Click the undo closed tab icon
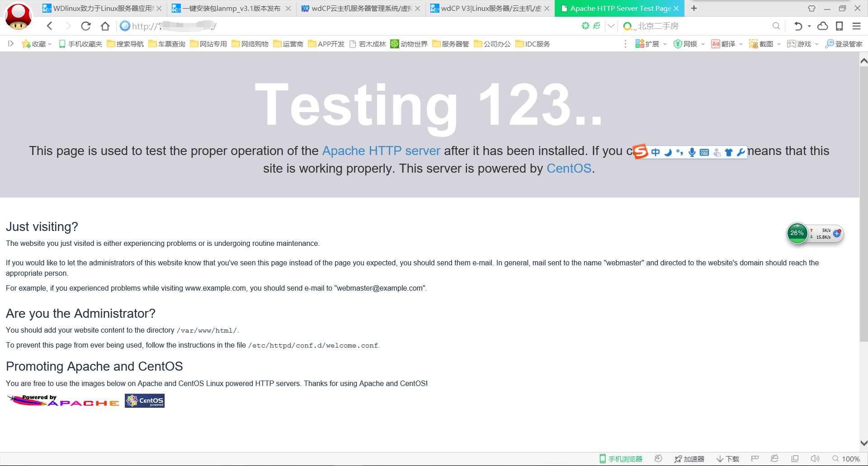Viewport: 868px width, 466px height. [x=798, y=26]
